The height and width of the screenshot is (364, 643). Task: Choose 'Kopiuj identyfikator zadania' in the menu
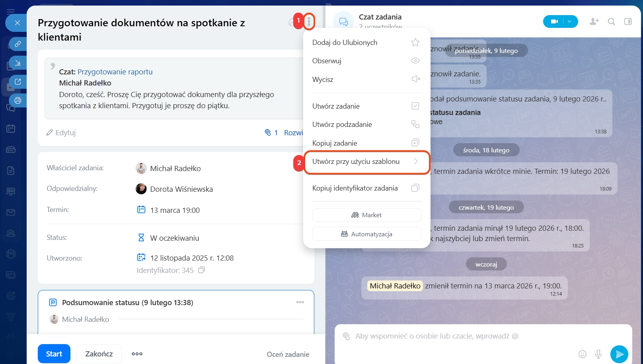pos(366,188)
